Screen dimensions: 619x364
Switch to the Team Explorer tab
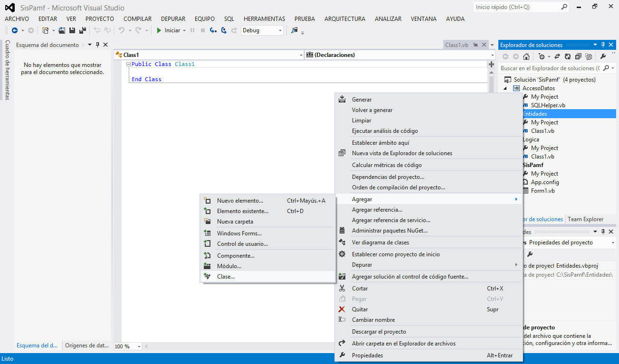coord(585,219)
